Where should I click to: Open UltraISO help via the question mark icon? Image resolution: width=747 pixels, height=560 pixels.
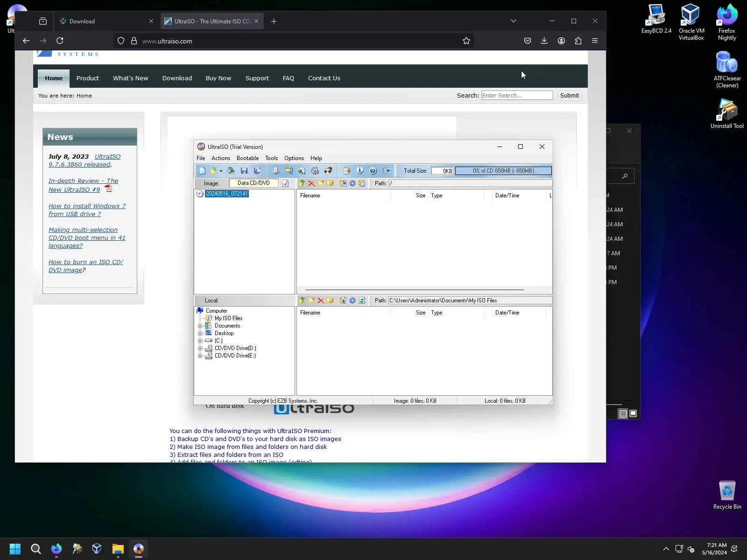pos(373,171)
